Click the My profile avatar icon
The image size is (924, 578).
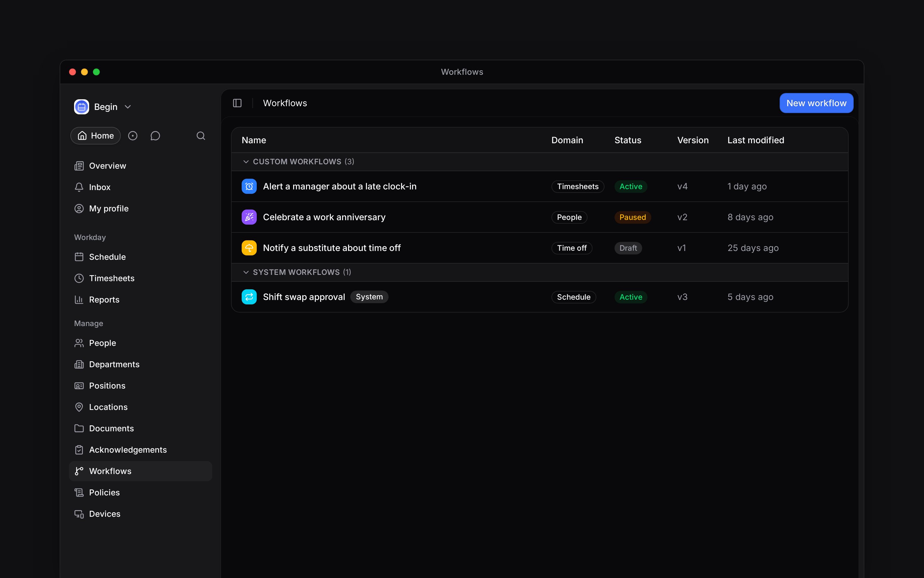(79, 209)
